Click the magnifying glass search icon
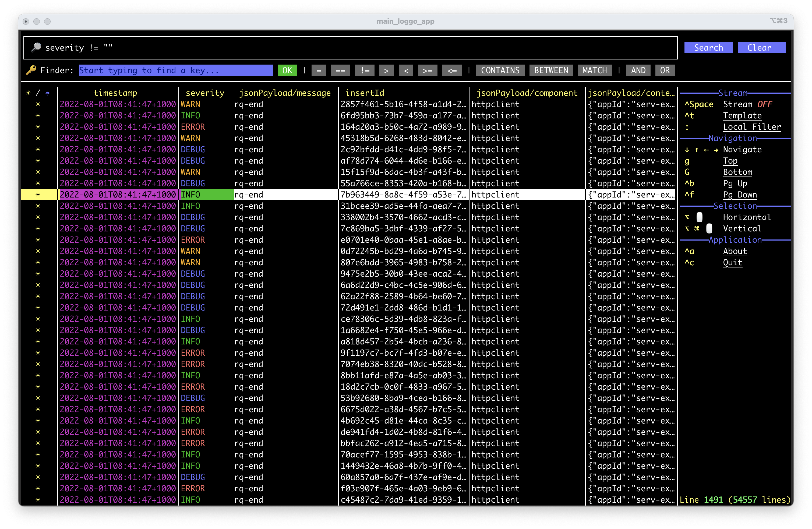Screen dimensions: 812x529 [x=36, y=47]
